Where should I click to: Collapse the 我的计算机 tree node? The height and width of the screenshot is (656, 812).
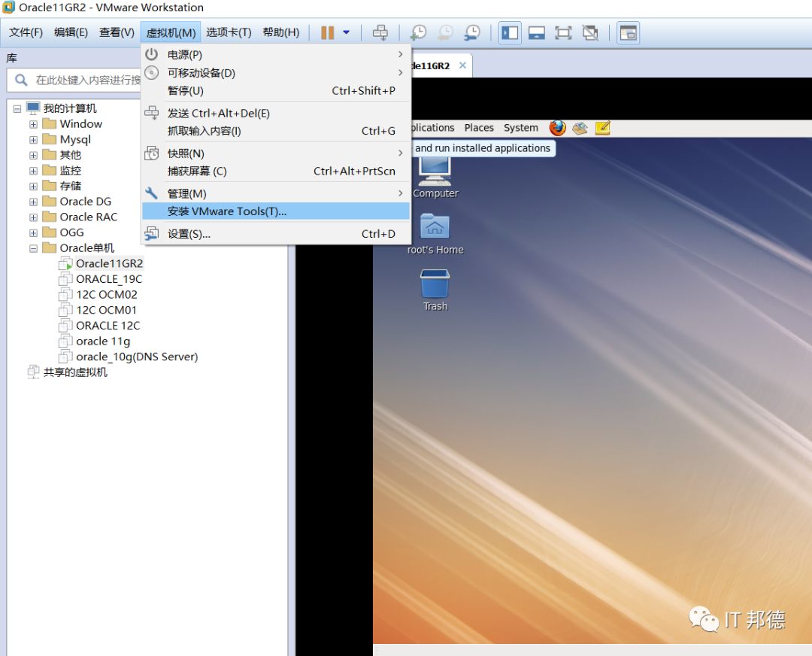pyautogui.click(x=17, y=109)
